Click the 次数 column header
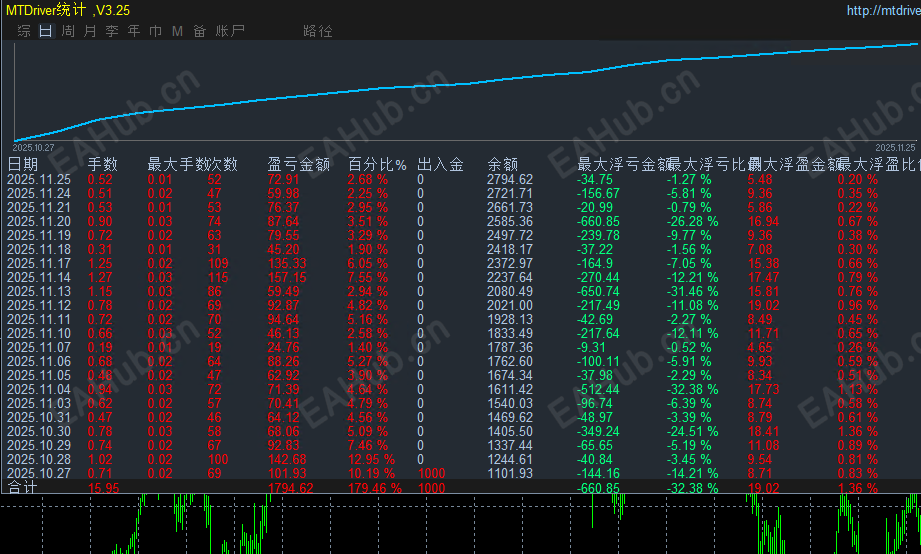The width and height of the screenshot is (921, 554). point(223,164)
